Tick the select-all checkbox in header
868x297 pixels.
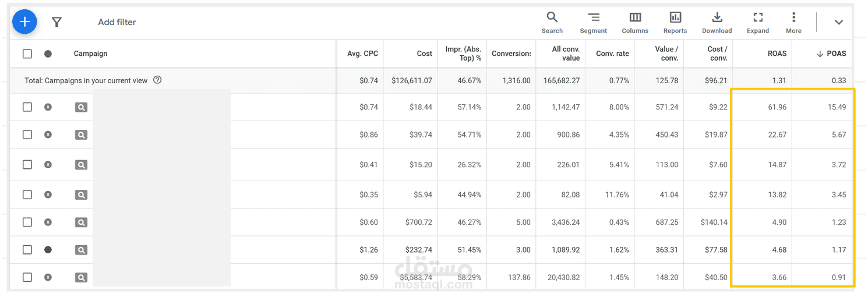(27, 54)
